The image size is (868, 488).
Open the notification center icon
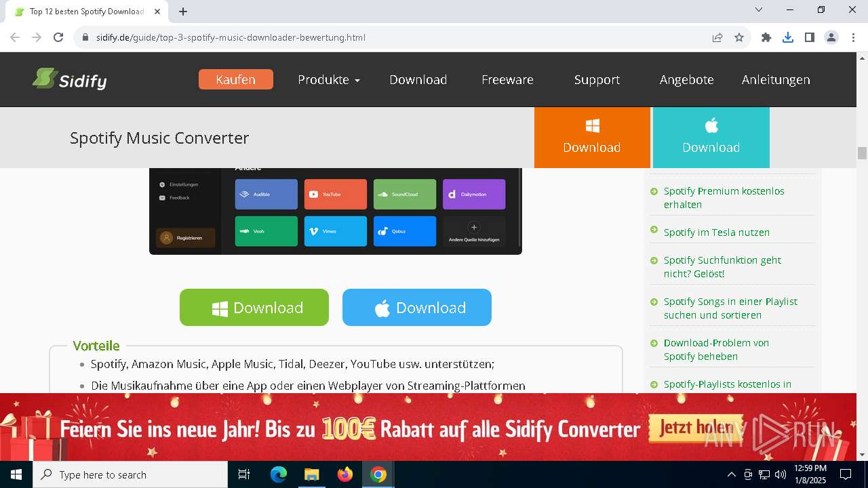846,474
